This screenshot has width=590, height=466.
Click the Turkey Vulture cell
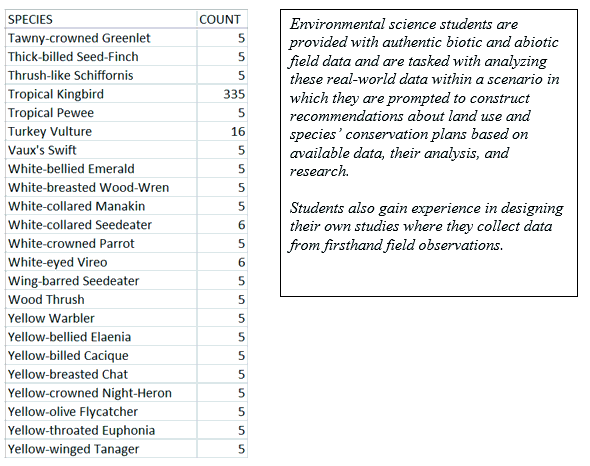[101, 131]
